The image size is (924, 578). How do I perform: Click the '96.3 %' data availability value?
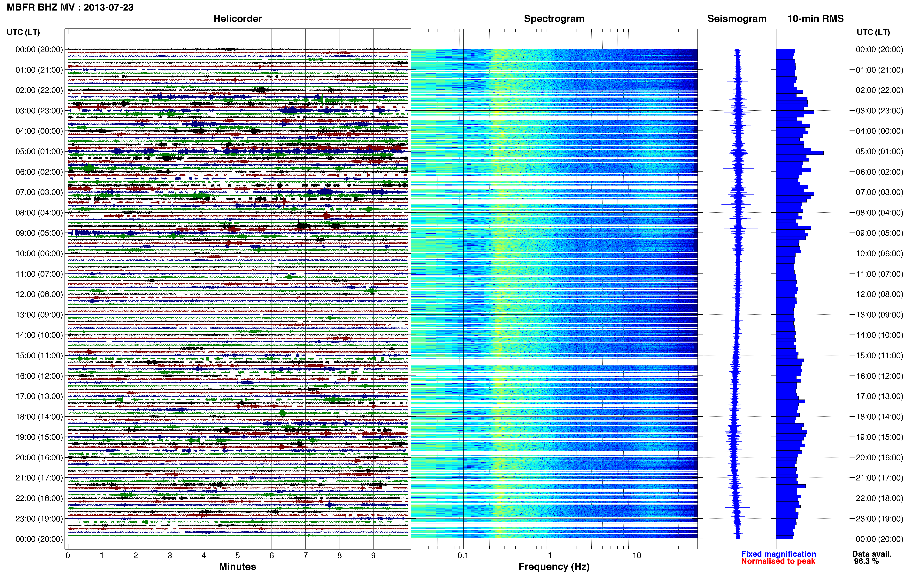[867, 561]
